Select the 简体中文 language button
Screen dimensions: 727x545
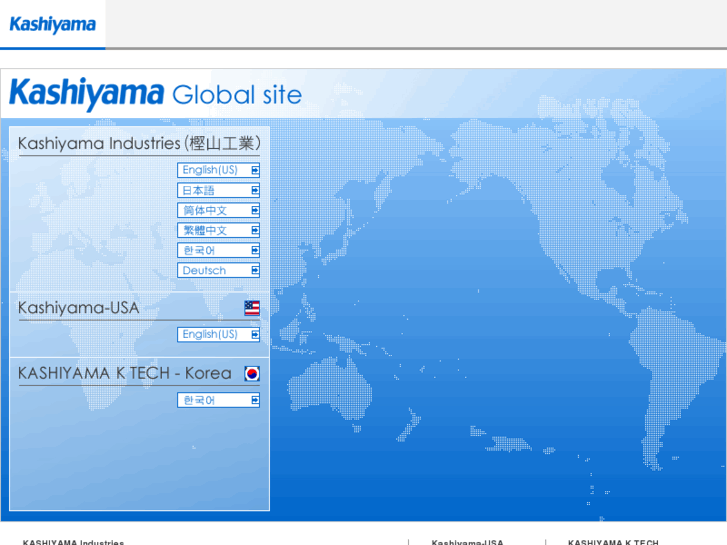point(218,210)
